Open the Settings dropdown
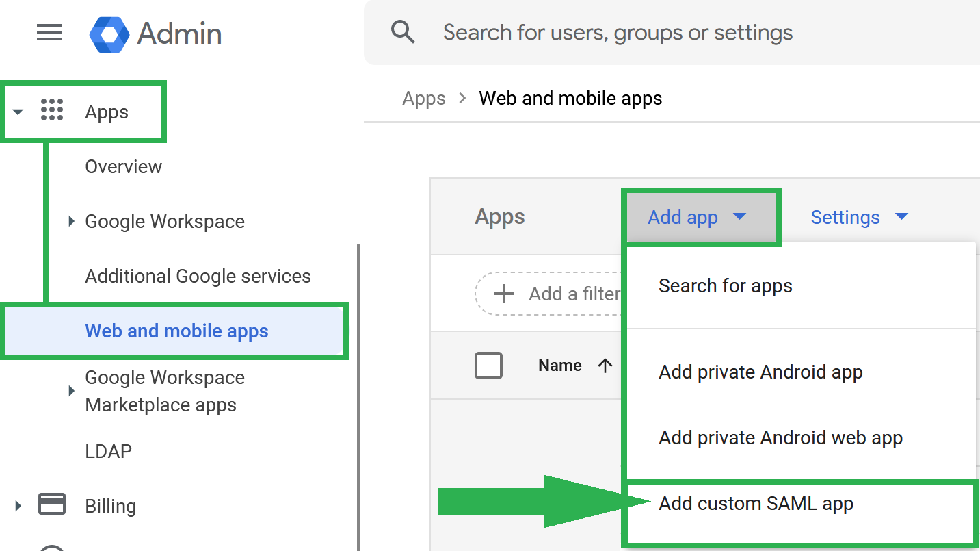This screenshot has width=980, height=551. click(x=859, y=218)
